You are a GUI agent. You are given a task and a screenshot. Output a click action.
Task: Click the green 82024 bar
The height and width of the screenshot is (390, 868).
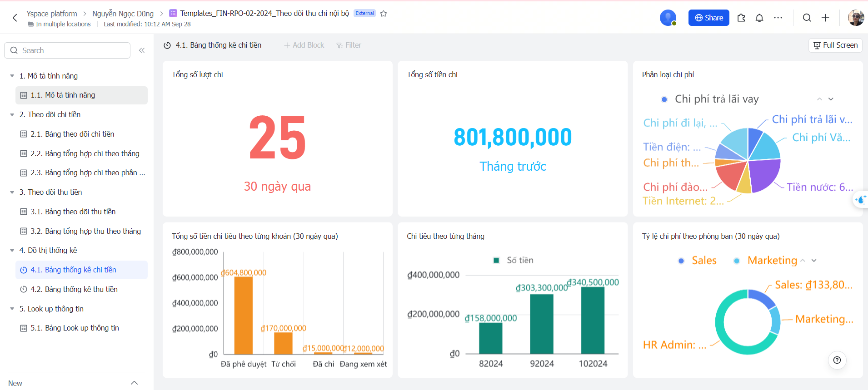tap(491, 338)
